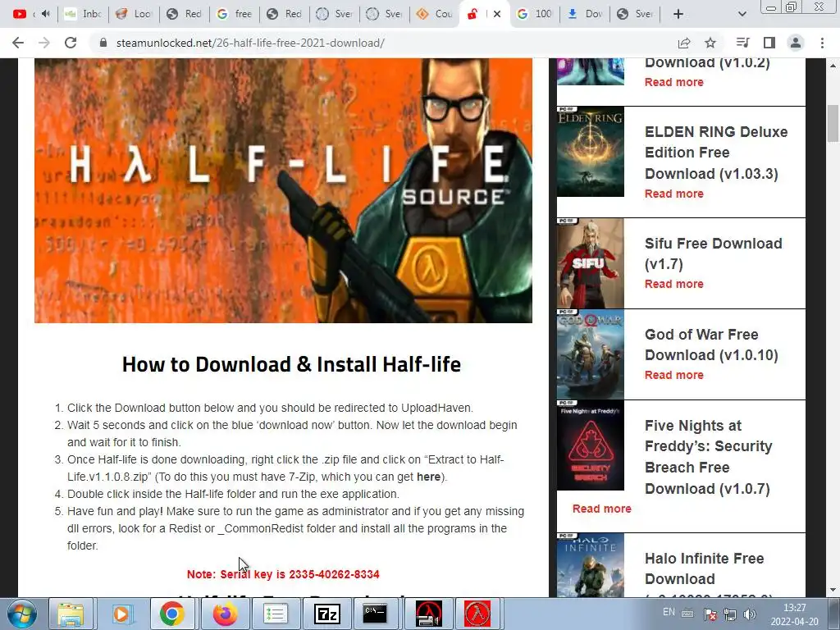The height and width of the screenshot is (630, 840).
Task: Open 7-Zip from the taskbar
Action: [x=326, y=614]
